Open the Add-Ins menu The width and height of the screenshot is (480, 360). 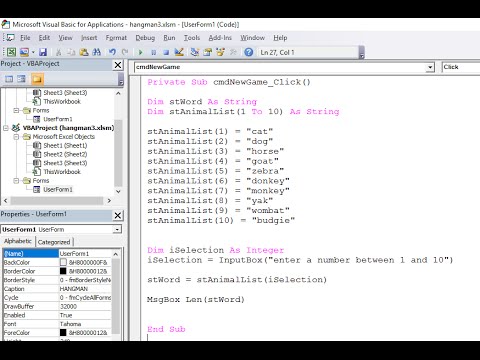tap(220, 38)
